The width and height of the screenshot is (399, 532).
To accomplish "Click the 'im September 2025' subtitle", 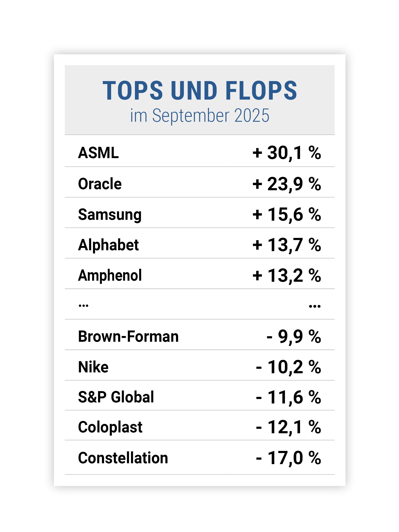I will (x=200, y=116).
